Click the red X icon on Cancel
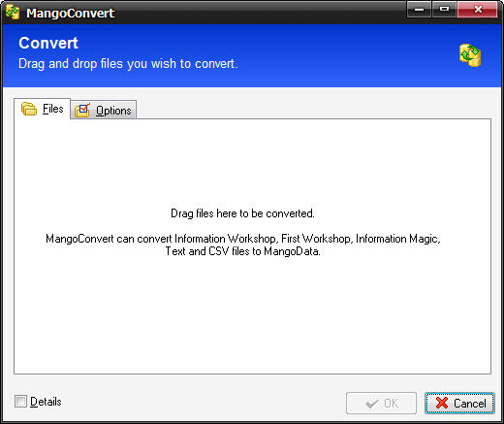Viewport: 504px width, 424px height. 442,403
